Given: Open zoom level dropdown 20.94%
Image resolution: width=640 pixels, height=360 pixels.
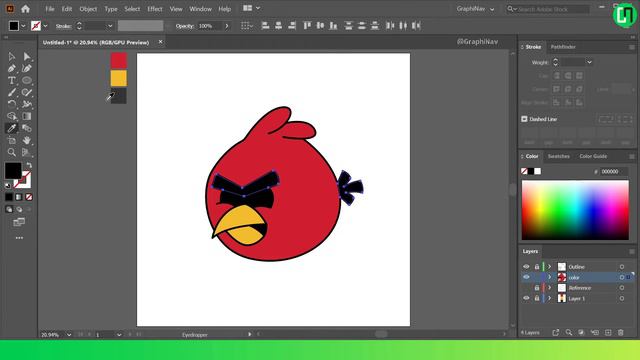Looking at the screenshot, I should click(69, 335).
